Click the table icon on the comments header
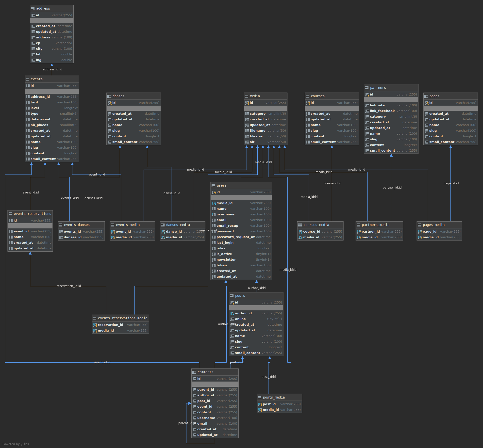Viewport: 483px width, 448px height. click(194, 372)
